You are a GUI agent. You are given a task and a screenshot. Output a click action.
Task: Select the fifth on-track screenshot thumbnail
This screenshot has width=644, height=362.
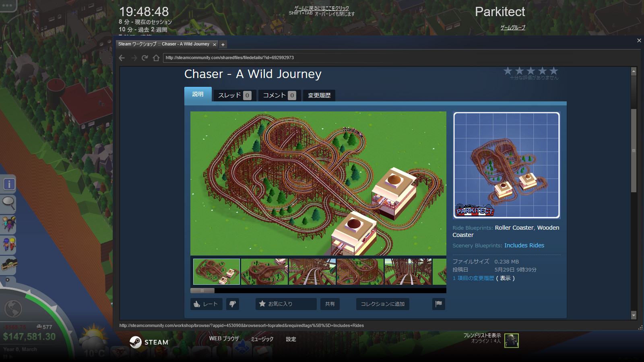pos(408,272)
